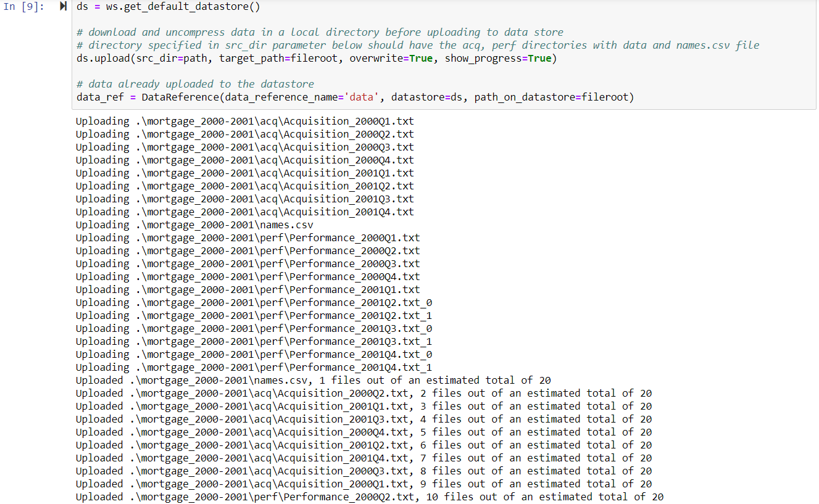Click the 'Uploading names.csv' output line
The height and width of the screenshot is (504, 819).
[x=194, y=225]
